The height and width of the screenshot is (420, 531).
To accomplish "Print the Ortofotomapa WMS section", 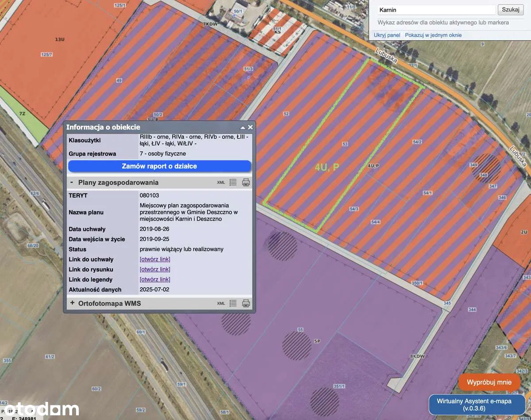I will pos(246,304).
